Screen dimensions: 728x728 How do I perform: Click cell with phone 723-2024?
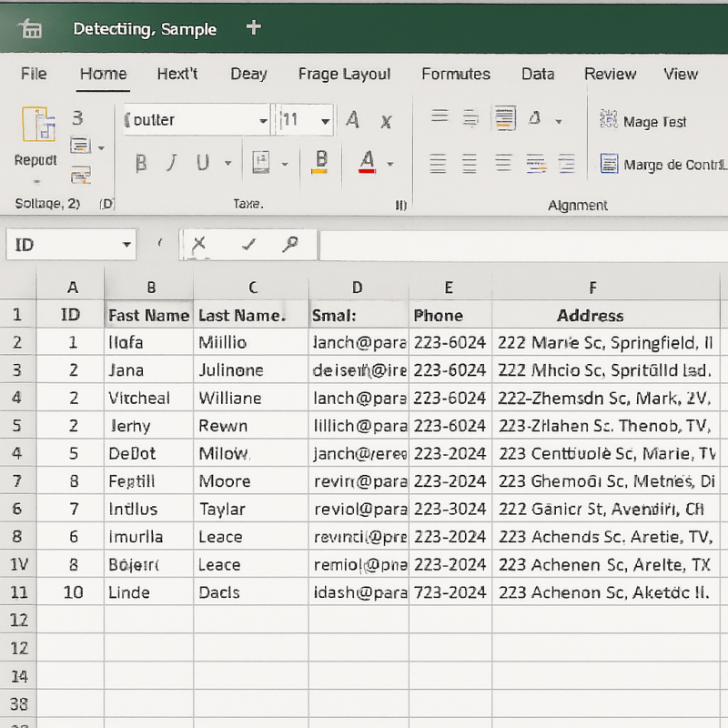click(450, 592)
